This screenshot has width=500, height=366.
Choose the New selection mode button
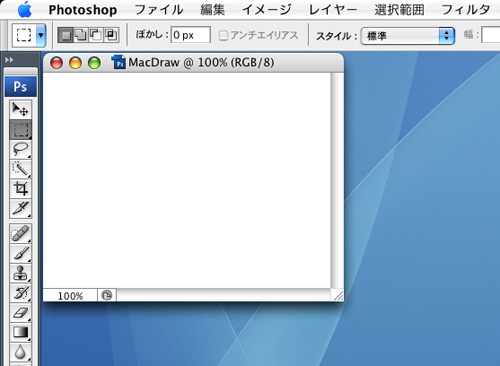point(66,35)
